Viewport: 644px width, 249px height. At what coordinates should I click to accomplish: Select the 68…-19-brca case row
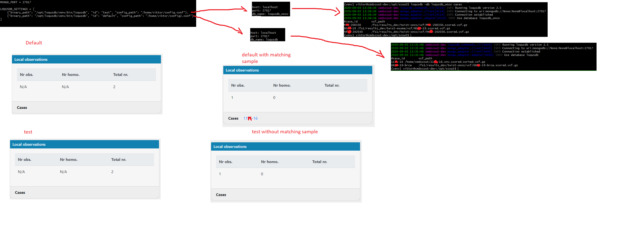pos(454,65)
